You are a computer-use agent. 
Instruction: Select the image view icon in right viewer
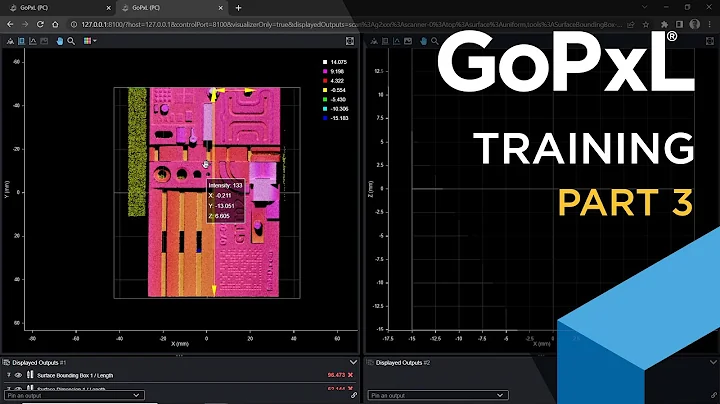[408, 41]
